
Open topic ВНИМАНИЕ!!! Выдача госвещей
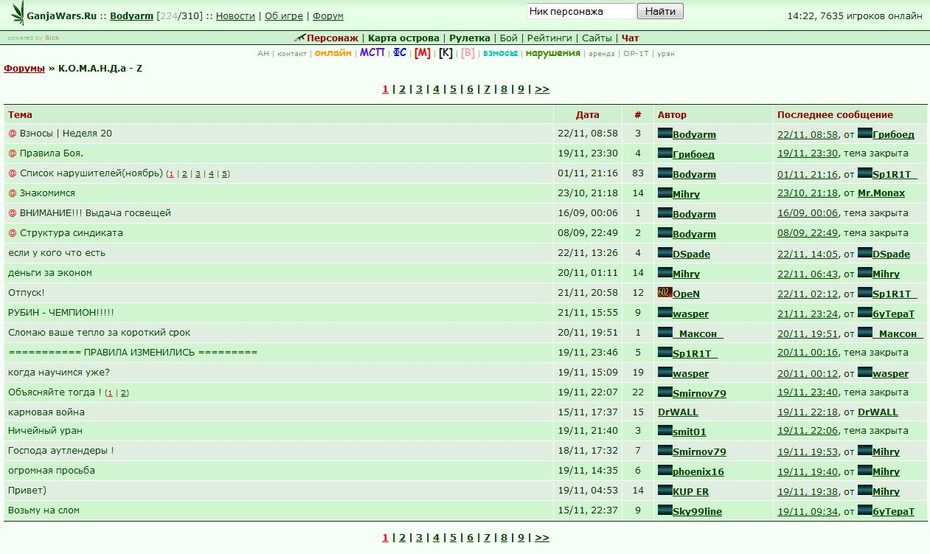[x=95, y=213]
